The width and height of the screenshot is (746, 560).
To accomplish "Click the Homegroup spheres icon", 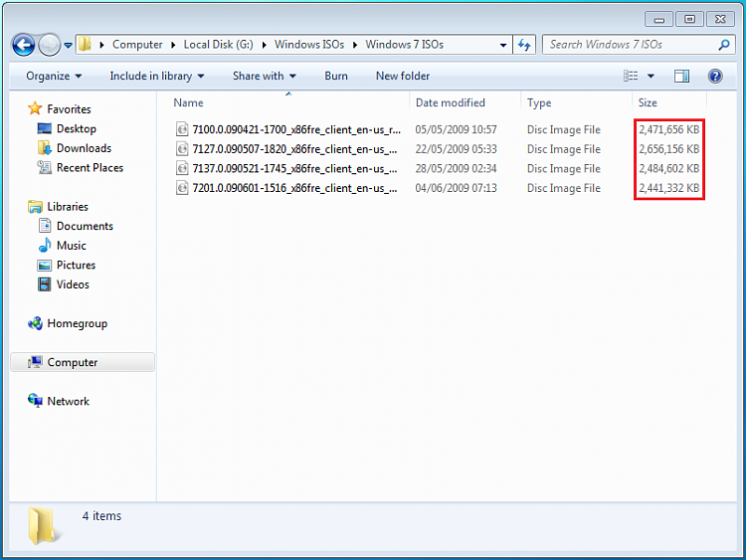I will [35, 323].
